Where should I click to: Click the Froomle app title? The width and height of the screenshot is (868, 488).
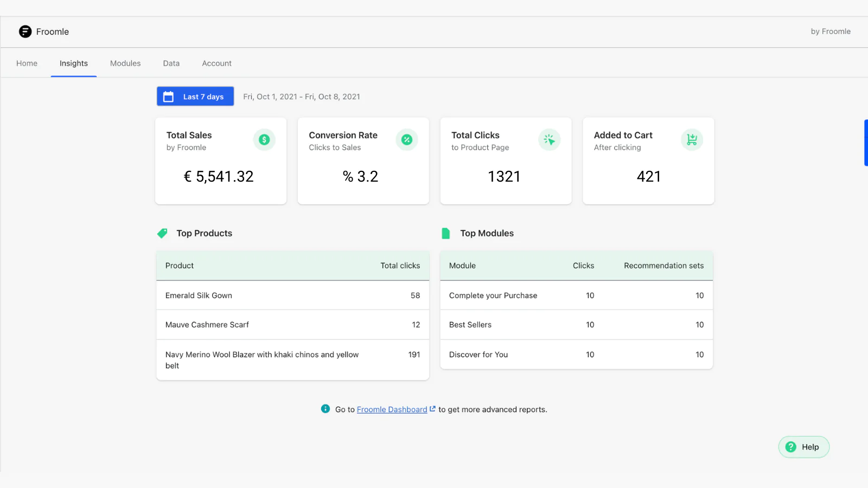point(53,31)
